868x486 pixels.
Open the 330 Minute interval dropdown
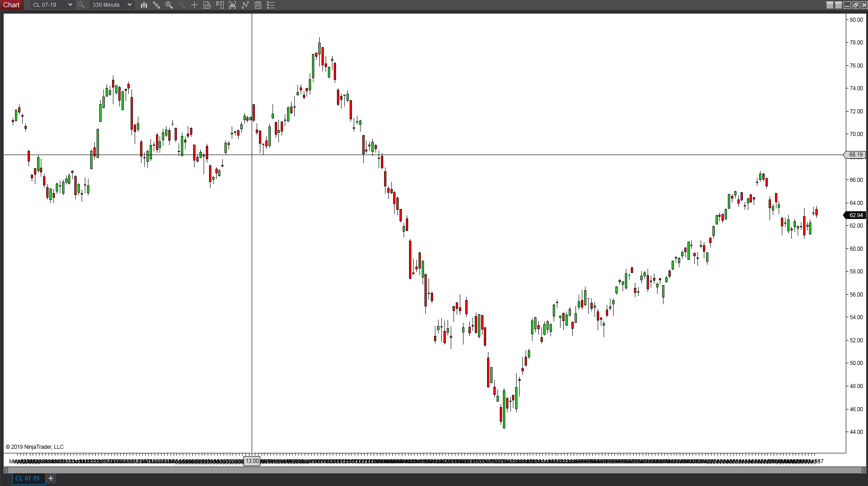(x=112, y=5)
